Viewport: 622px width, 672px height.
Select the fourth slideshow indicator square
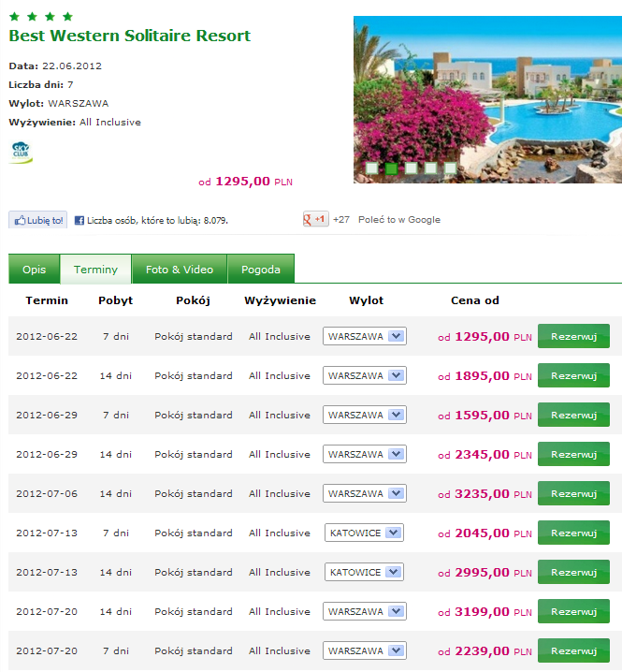(x=430, y=168)
